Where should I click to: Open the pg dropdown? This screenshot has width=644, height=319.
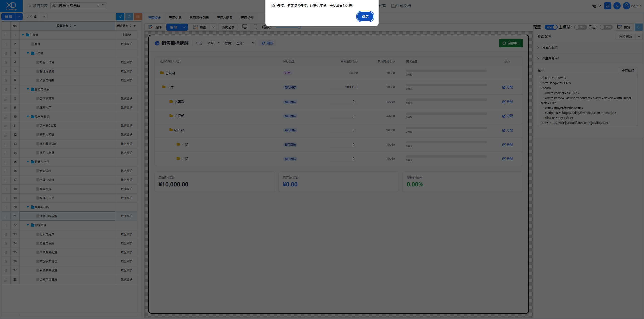596,6
